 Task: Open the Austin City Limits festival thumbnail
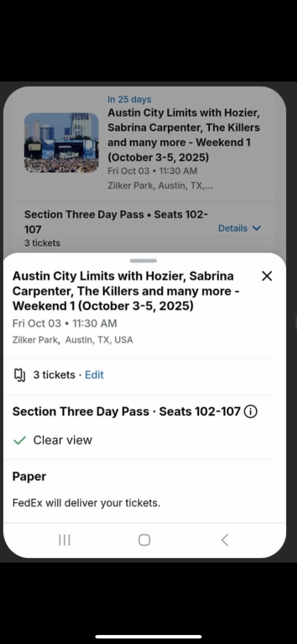click(61, 143)
